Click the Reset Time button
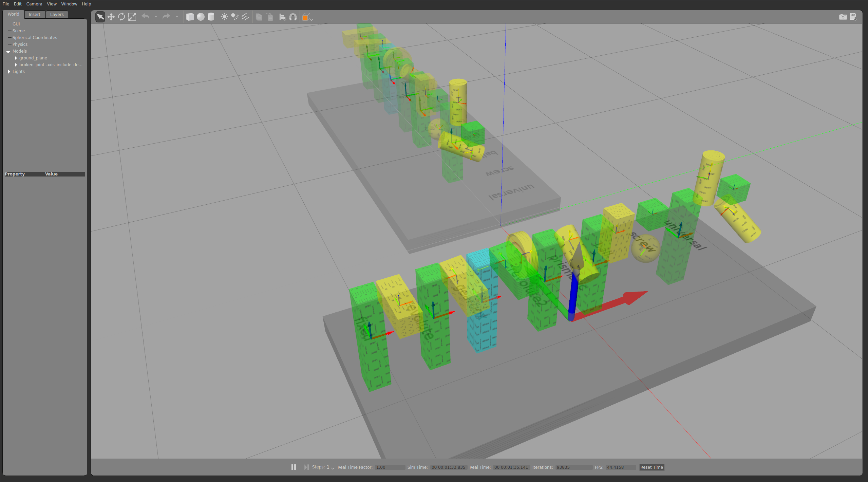The height and width of the screenshot is (482, 868). tap(651, 467)
